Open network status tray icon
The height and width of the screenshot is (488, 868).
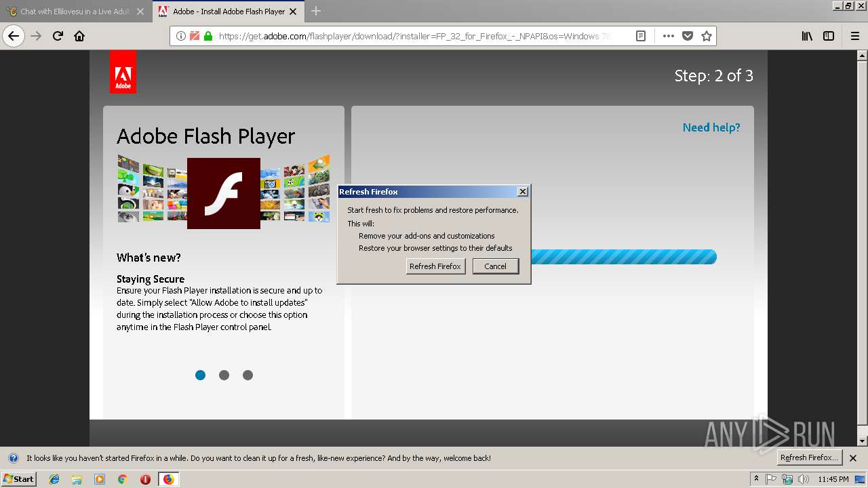pos(787,479)
